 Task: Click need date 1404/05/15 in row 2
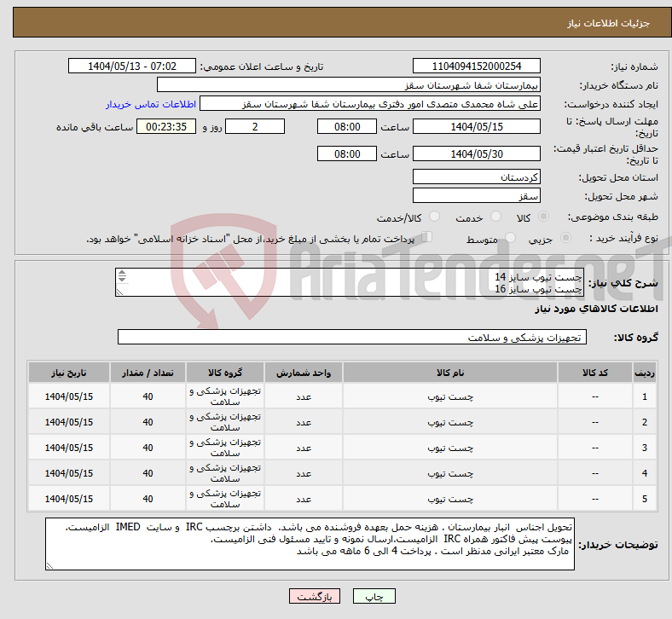[69, 422]
